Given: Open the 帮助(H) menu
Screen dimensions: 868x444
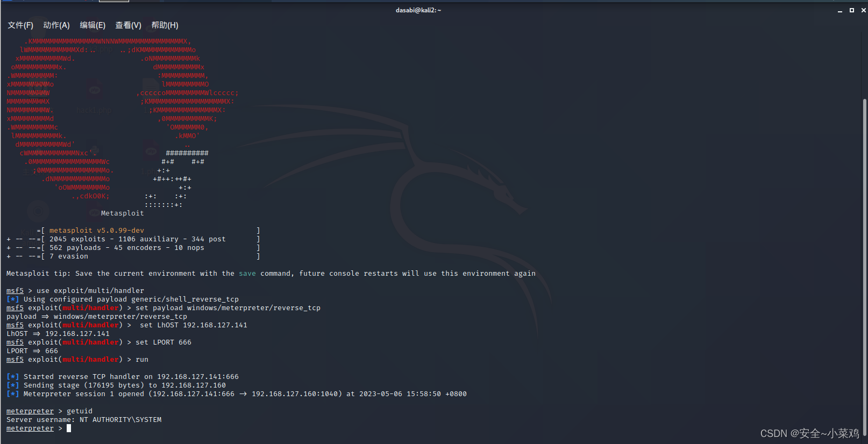Looking at the screenshot, I should 165,25.
